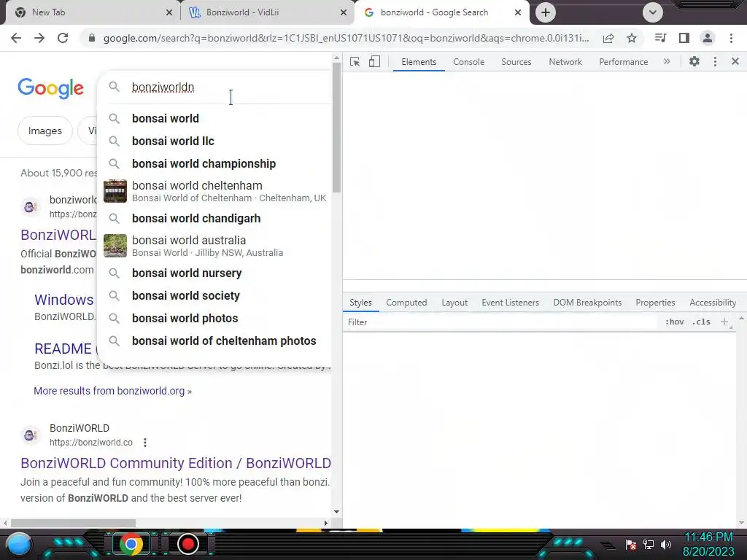This screenshot has height=560, width=747.
Task: Open the volume speaker tray icon
Action: [666, 545]
